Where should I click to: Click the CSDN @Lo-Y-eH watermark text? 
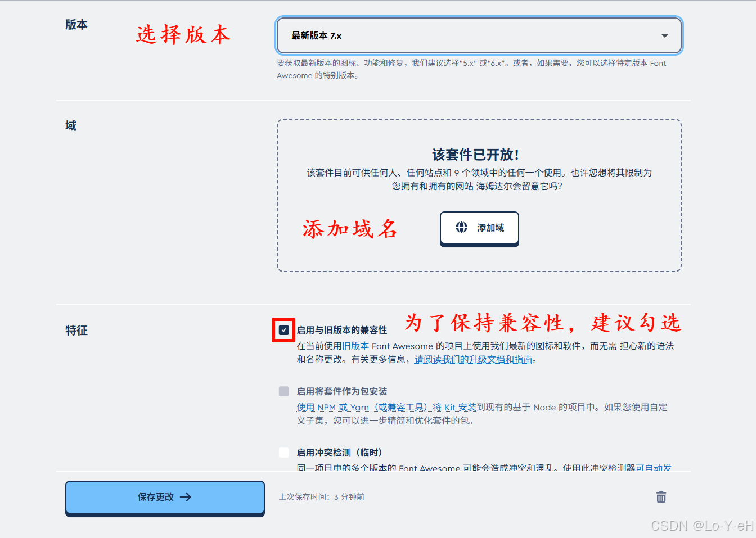coord(701,526)
